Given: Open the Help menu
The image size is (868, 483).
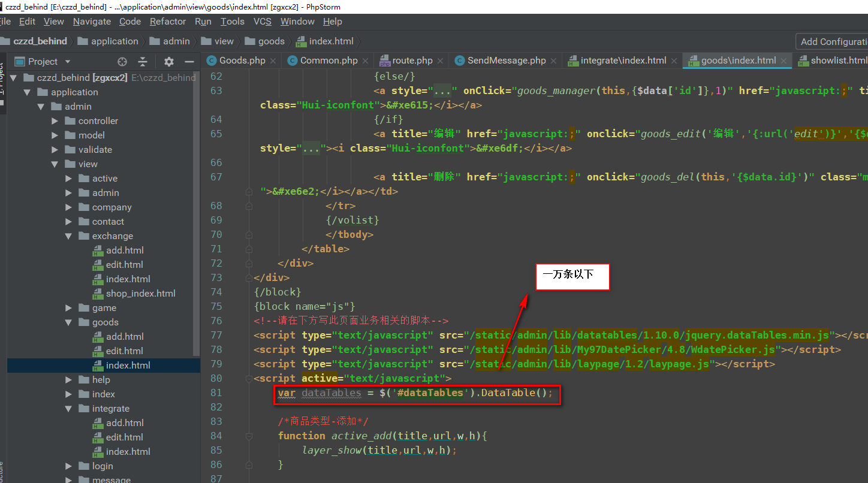Looking at the screenshot, I should 333,22.
